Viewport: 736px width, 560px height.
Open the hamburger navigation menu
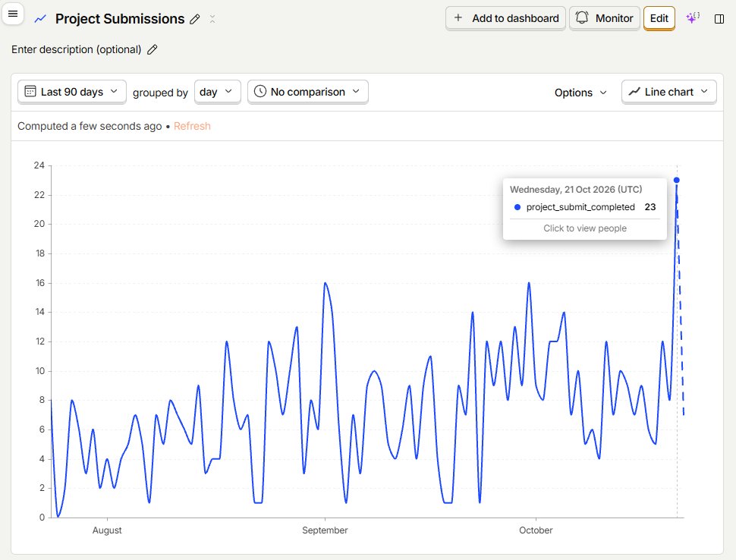13,14
